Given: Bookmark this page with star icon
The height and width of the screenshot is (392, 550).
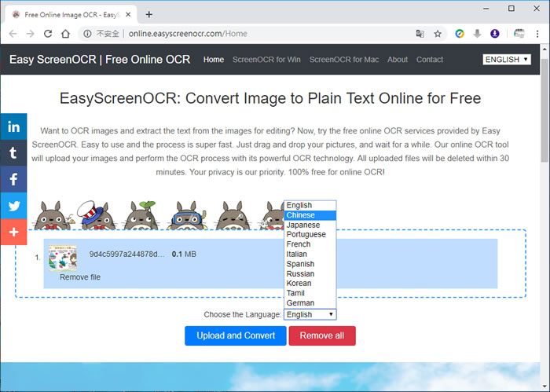Looking at the screenshot, I should [x=438, y=34].
